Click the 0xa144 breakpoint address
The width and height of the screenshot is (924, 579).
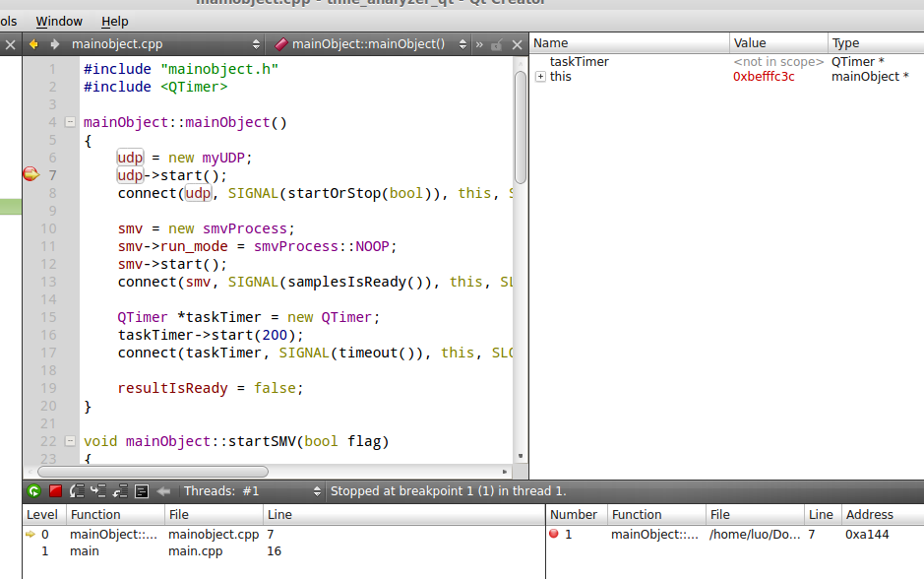pyautogui.click(x=867, y=534)
